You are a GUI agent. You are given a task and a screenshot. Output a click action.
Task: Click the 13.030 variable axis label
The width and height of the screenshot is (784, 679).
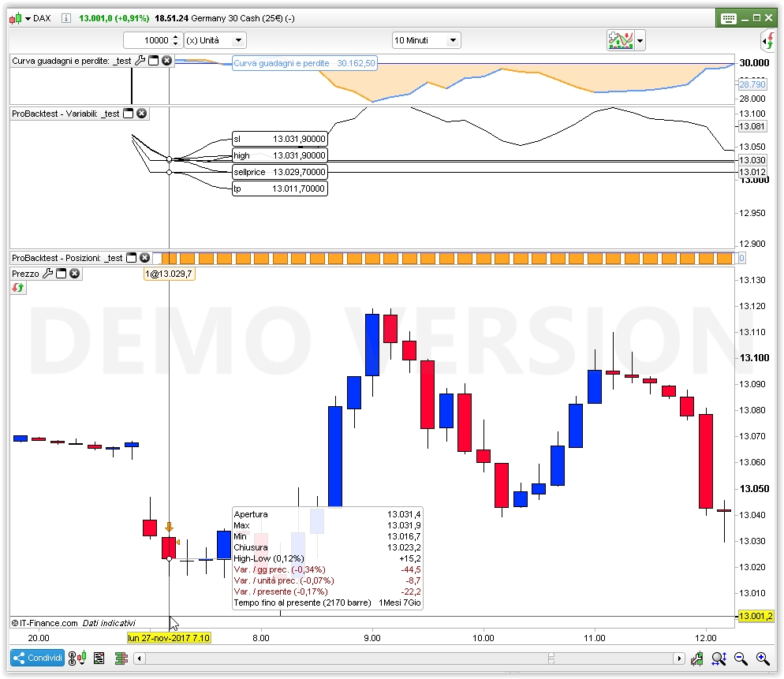[752, 160]
